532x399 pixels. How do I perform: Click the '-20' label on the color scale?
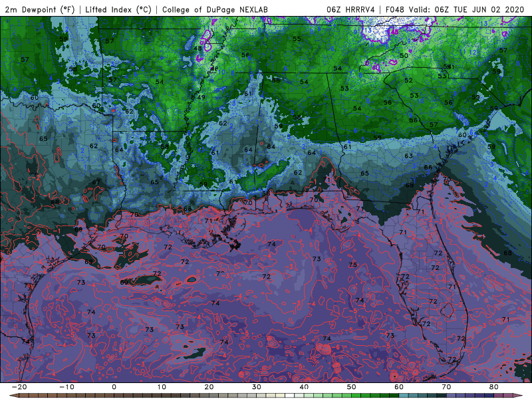click(x=19, y=387)
